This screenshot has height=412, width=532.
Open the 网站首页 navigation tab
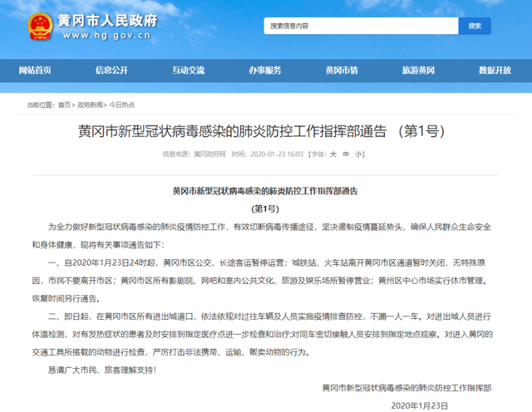tap(35, 70)
